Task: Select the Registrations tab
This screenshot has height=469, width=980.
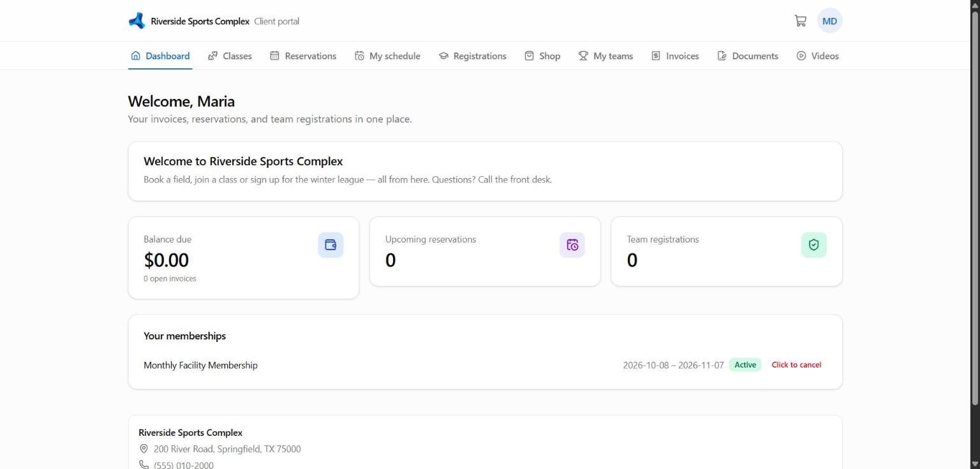Action: [472, 56]
